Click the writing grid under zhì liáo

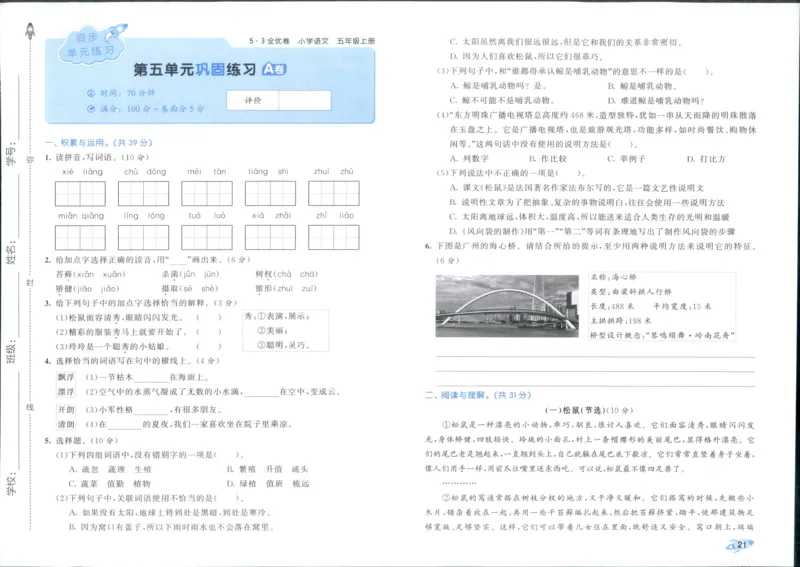334,237
